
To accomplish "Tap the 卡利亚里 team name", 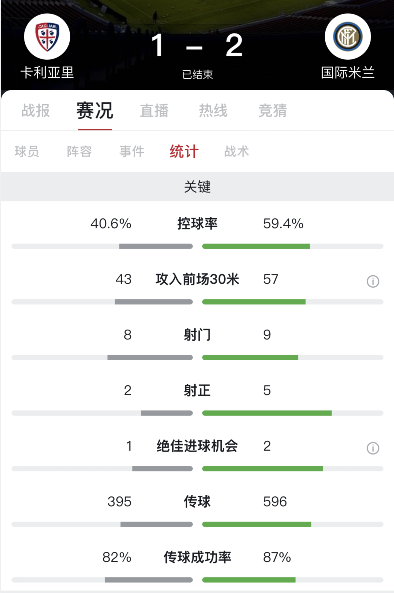I will (47, 72).
